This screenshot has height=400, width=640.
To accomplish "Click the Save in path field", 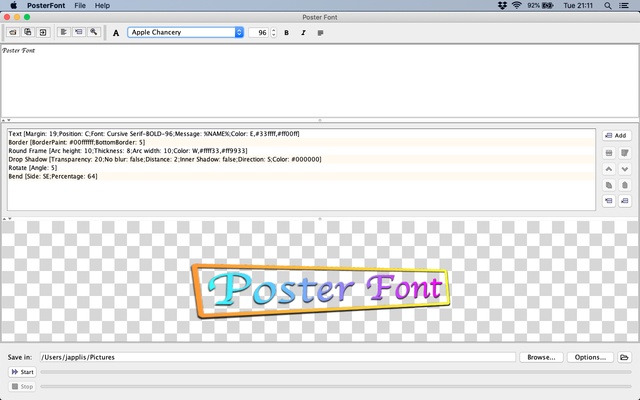I will (x=278, y=357).
